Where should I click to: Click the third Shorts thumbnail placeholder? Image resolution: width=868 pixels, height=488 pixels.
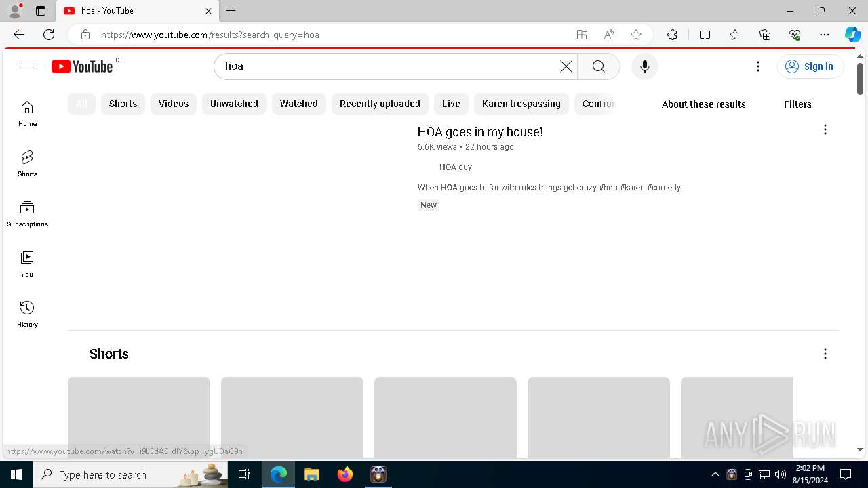pyautogui.click(x=446, y=417)
